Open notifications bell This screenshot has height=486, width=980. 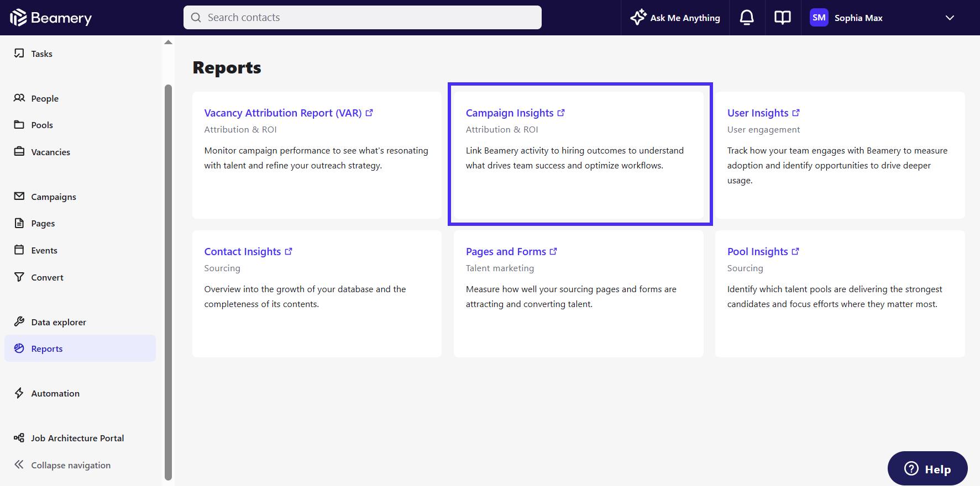[747, 18]
